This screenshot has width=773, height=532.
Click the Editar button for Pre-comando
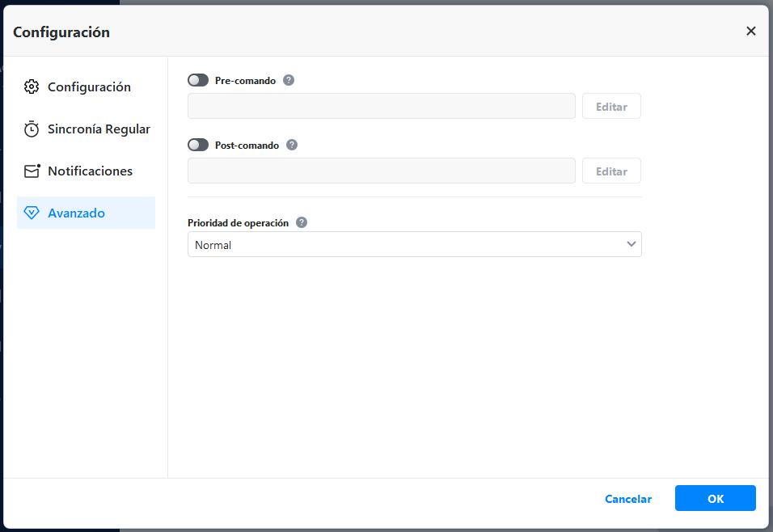pos(611,106)
